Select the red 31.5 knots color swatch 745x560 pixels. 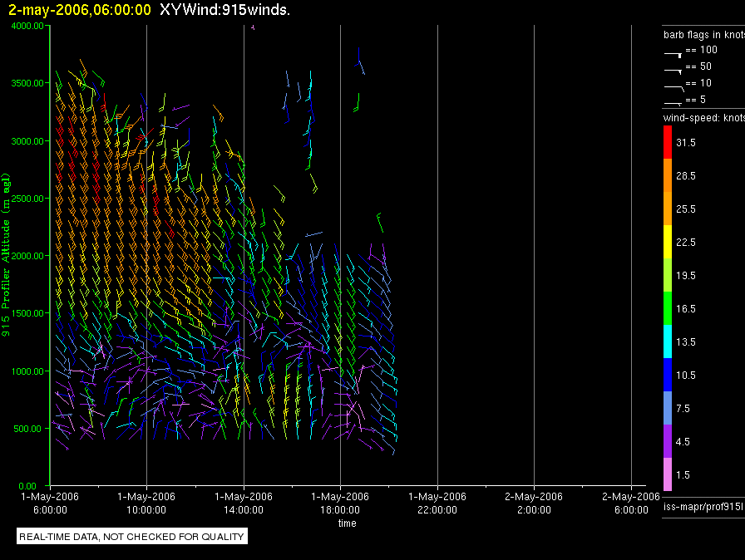click(668, 143)
